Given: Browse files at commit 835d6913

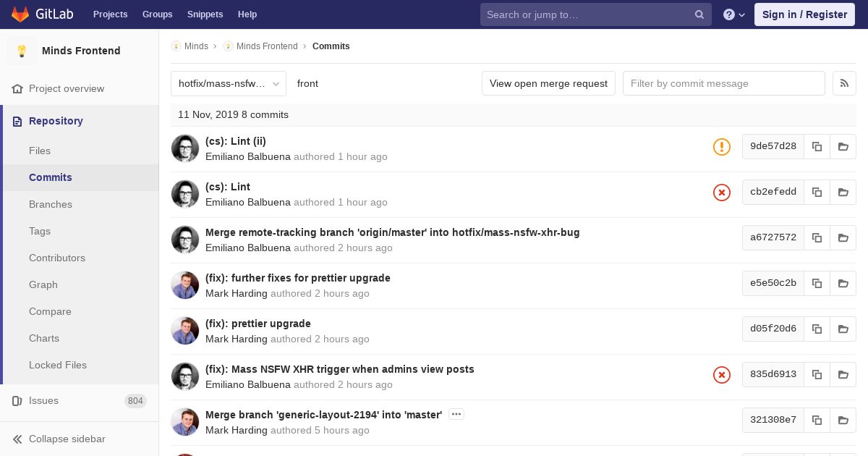Looking at the screenshot, I should 843,374.
